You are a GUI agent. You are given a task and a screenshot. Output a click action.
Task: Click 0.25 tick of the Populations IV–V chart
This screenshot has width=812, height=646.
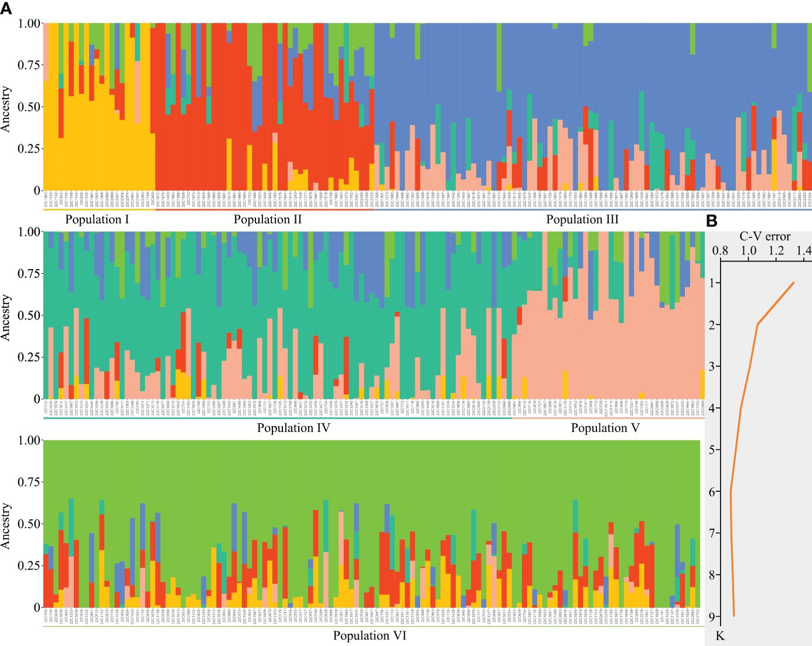tap(28, 358)
